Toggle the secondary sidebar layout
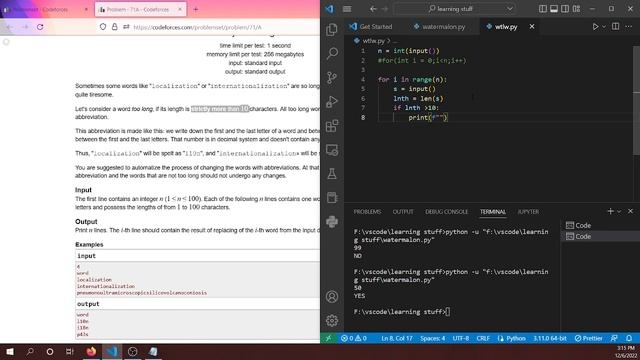This screenshot has height=360, width=640. click(565, 9)
